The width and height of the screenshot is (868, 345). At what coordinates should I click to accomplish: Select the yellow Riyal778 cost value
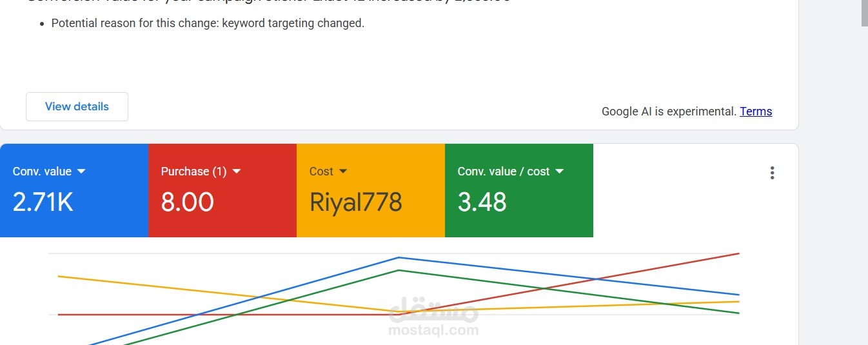tap(356, 202)
